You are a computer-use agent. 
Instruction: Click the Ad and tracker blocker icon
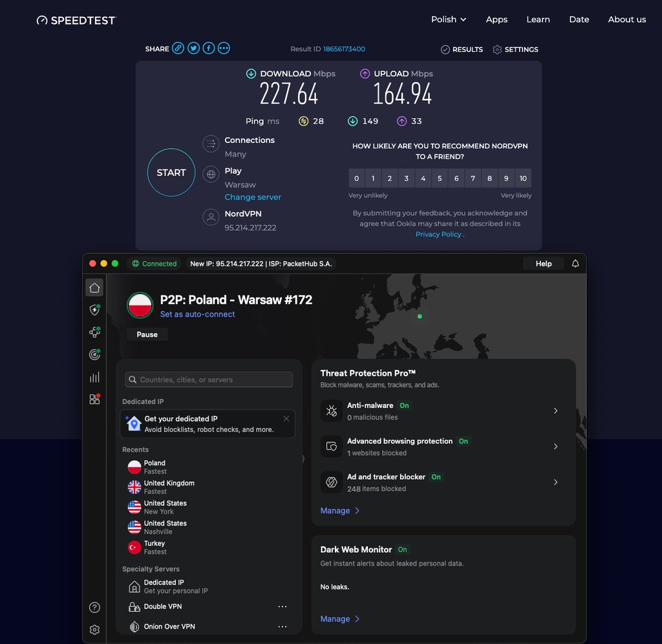(x=332, y=482)
